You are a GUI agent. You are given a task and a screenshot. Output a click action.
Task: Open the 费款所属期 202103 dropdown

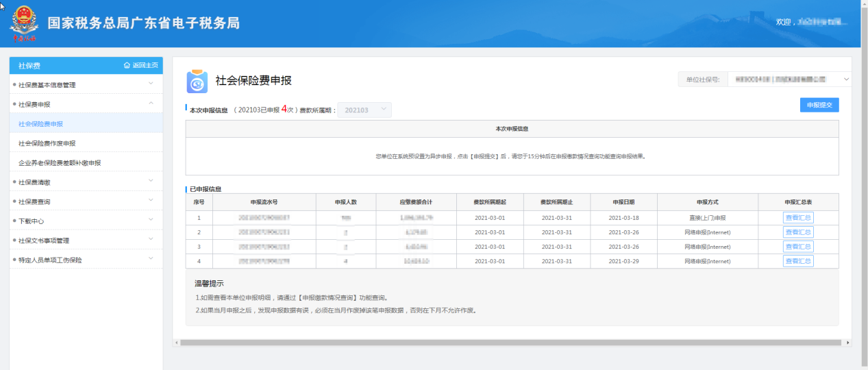(x=367, y=110)
